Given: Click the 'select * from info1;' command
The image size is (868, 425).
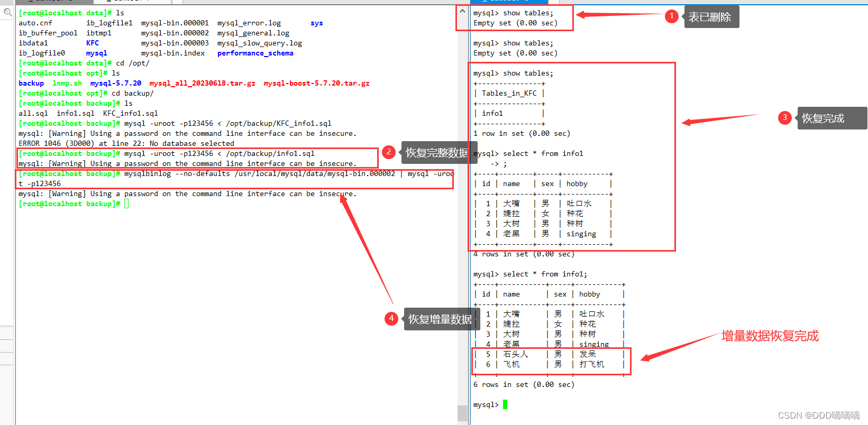Looking at the screenshot, I should click(x=545, y=274).
